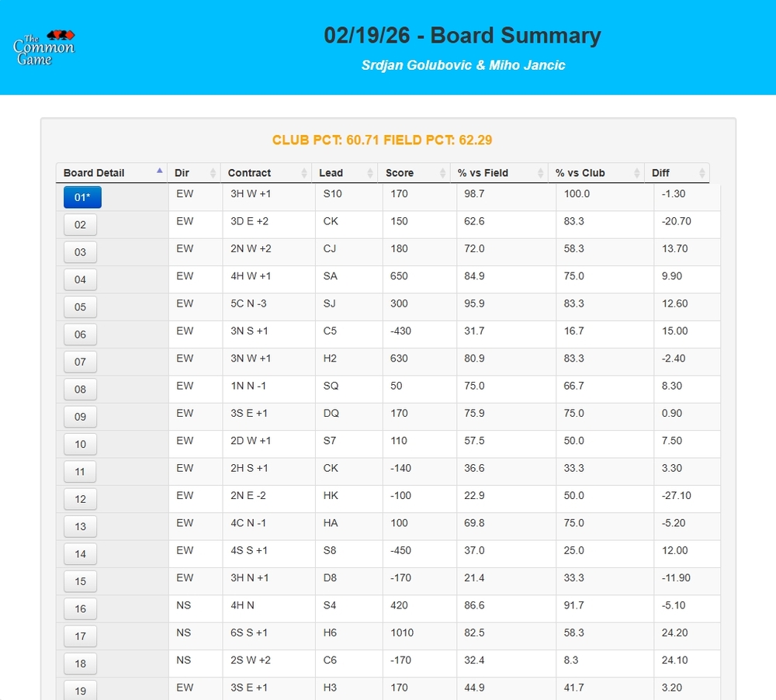Click The Common Game logo
The image size is (776, 700).
point(44,48)
